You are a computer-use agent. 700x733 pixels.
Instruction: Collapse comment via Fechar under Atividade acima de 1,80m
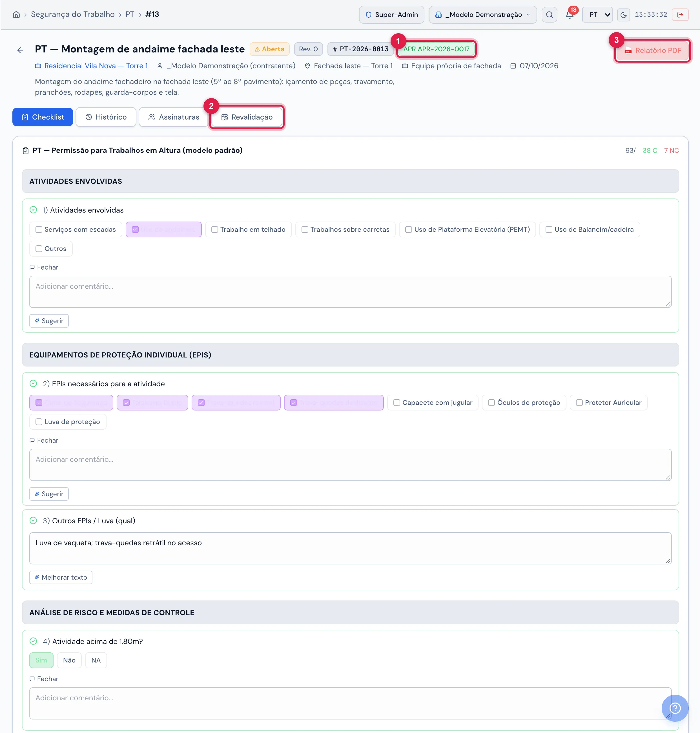(44, 679)
